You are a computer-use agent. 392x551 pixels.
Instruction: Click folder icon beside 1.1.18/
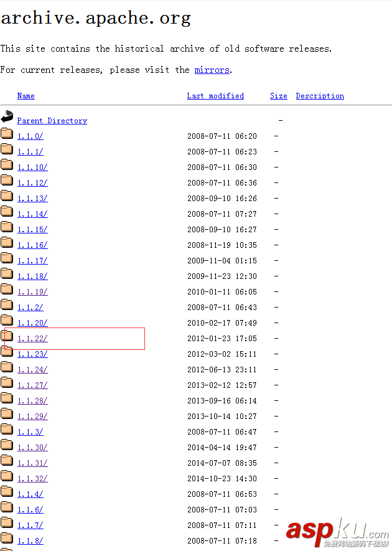[x=7, y=274]
